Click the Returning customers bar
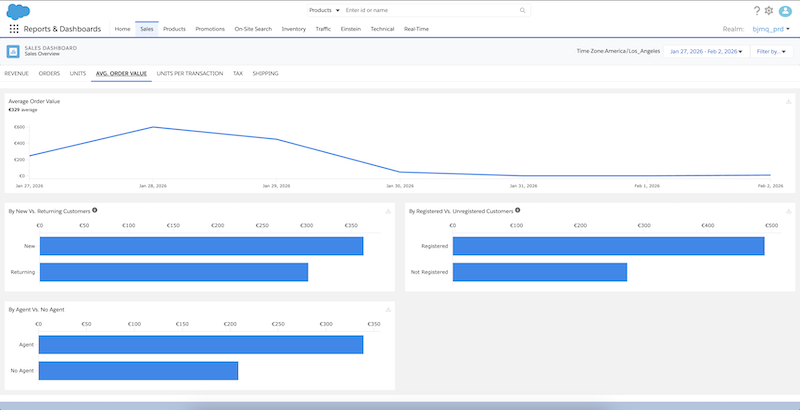Viewport: 800px width, 410px height. coord(174,272)
